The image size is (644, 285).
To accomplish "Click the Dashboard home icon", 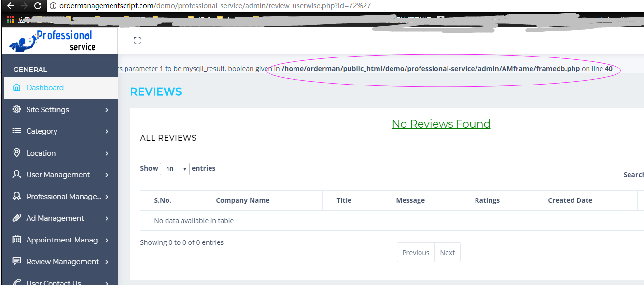I will [17, 87].
